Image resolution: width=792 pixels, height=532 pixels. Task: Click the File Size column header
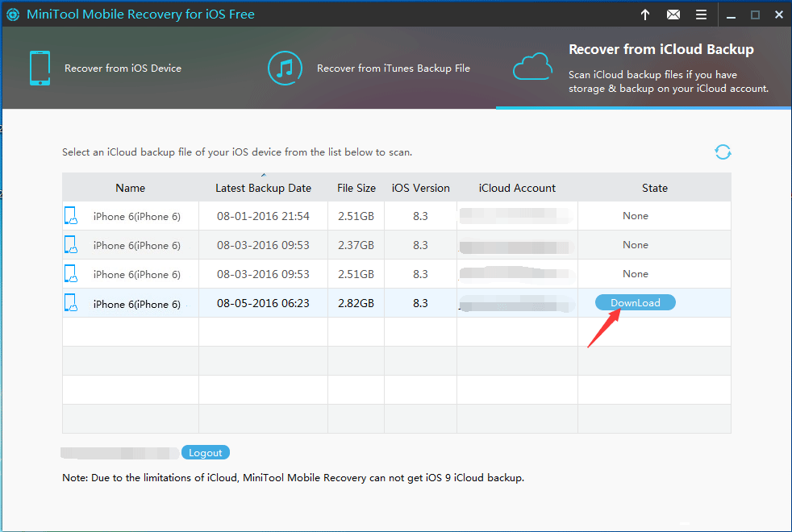tap(356, 188)
